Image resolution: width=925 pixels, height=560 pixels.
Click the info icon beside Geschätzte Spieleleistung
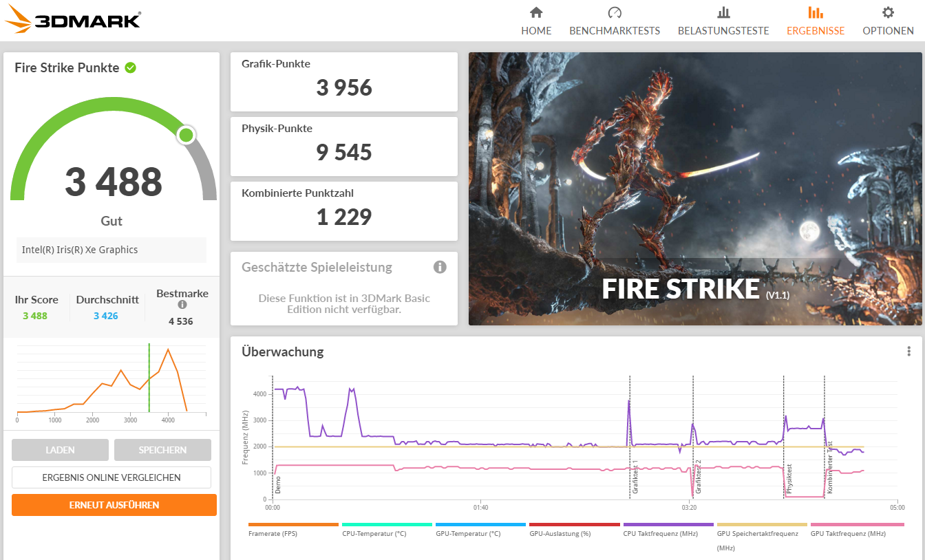pyautogui.click(x=440, y=267)
